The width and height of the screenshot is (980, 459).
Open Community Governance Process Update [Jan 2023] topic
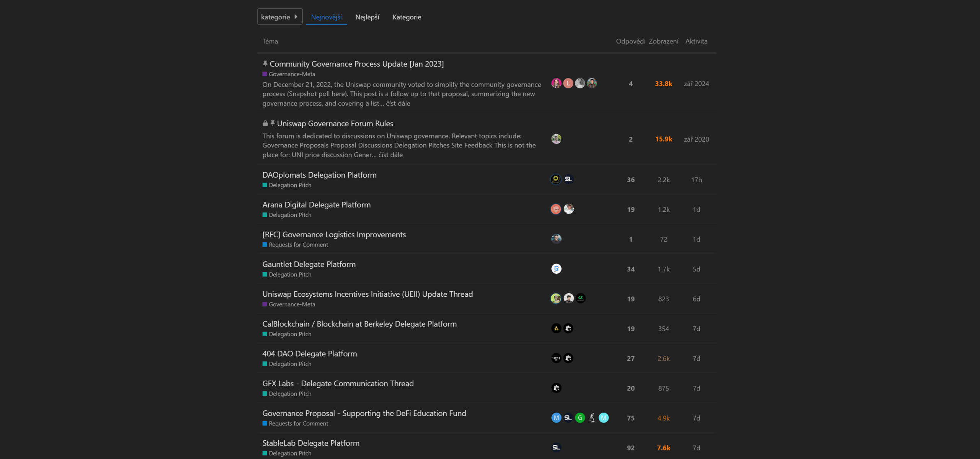(357, 64)
